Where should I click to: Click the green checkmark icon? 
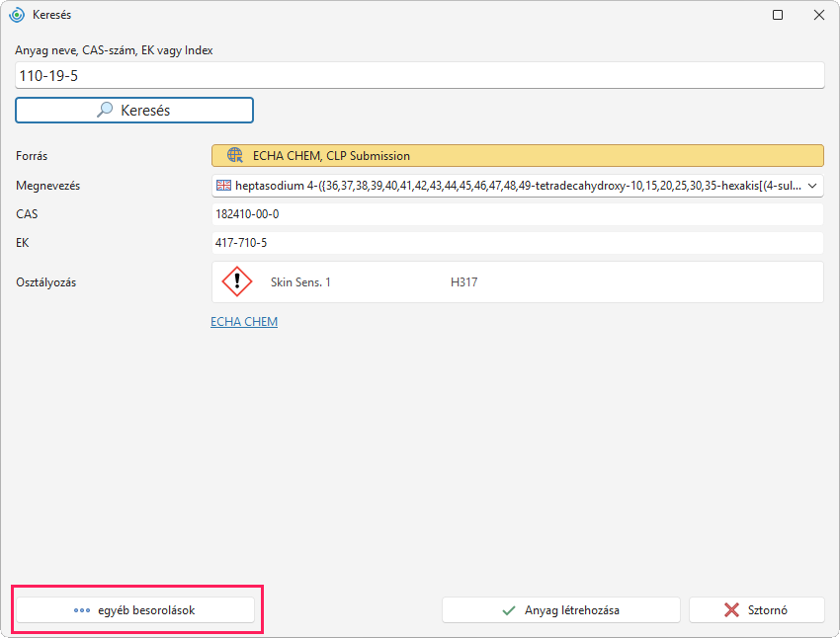click(x=509, y=610)
